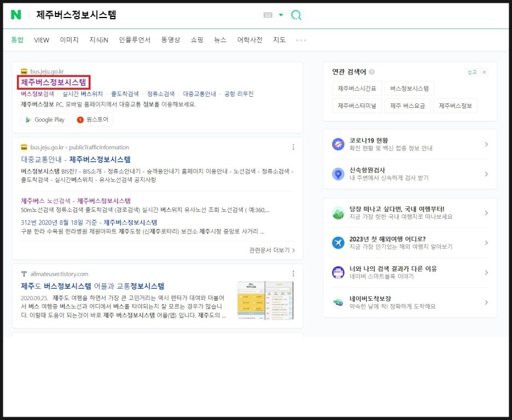Click the bus favicon beside publicTrafficInformation URL
Viewport: 512px width, 420px height.
pyautogui.click(x=24, y=147)
